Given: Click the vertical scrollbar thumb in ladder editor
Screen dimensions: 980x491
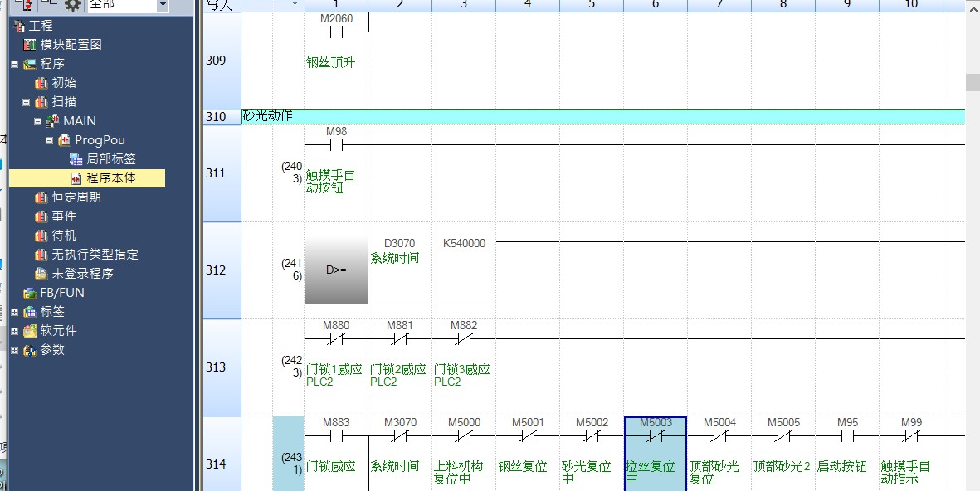Looking at the screenshot, I should [x=972, y=82].
